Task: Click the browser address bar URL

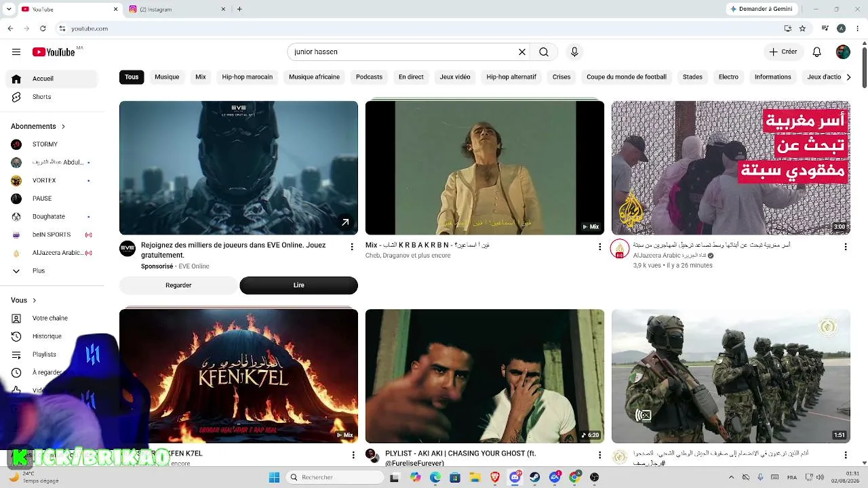Action: point(90,28)
